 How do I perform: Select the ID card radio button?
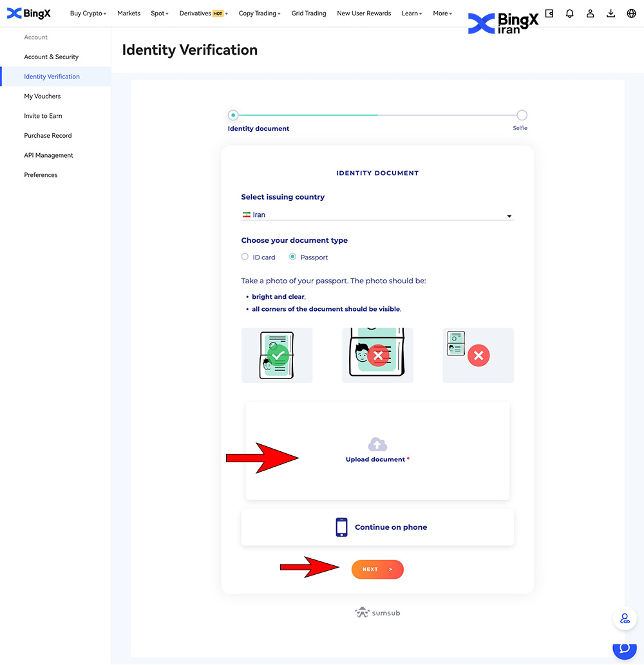pyautogui.click(x=245, y=257)
